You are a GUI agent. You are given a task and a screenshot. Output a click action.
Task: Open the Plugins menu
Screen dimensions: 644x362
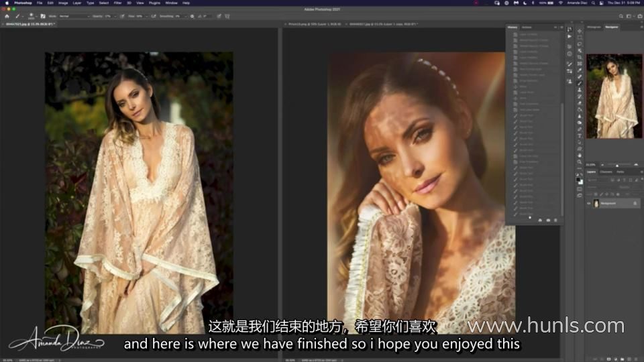click(154, 3)
